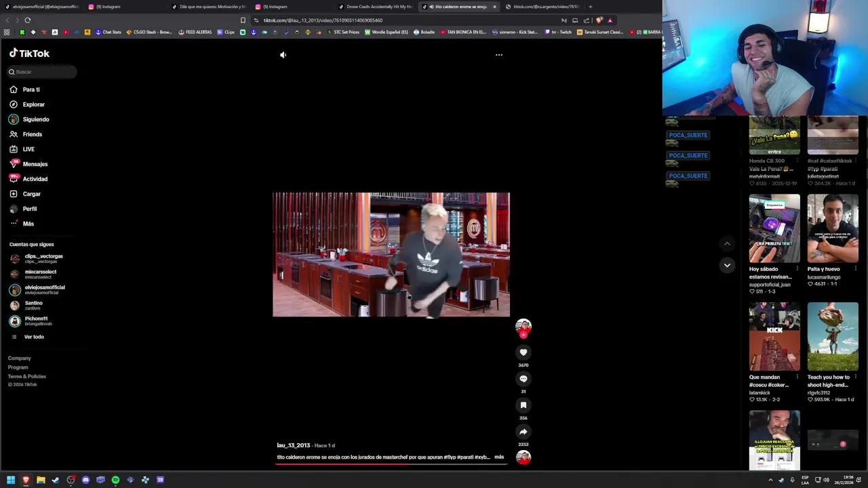Open the #cat #catsoftiktok video thumbnail
The height and width of the screenshot is (488, 868).
[x=833, y=135]
